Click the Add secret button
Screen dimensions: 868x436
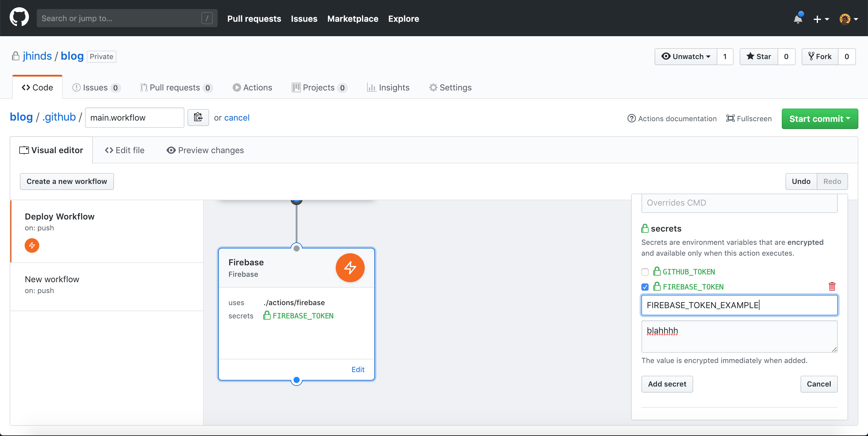pyautogui.click(x=667, y=384)
